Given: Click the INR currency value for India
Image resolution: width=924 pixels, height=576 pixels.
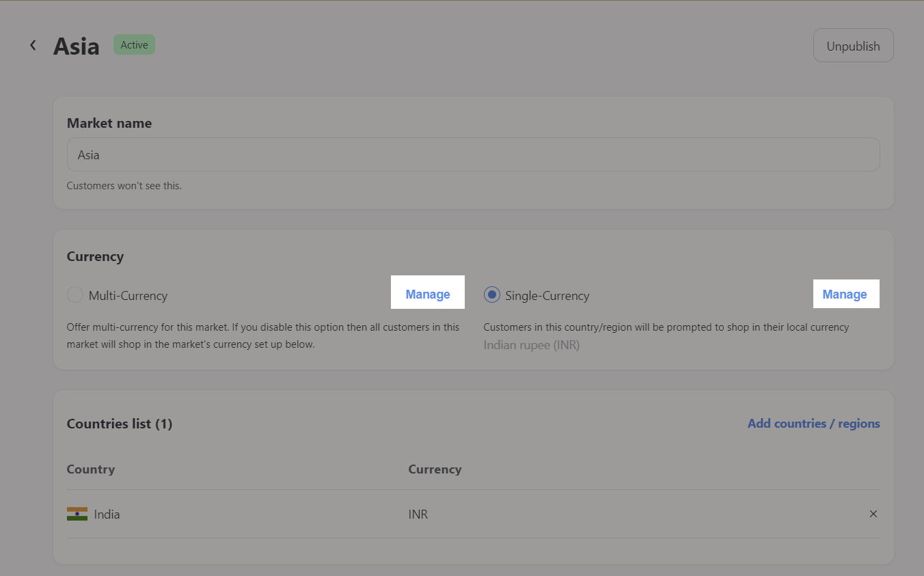Looking at the screenshot, I should [418, 515].
